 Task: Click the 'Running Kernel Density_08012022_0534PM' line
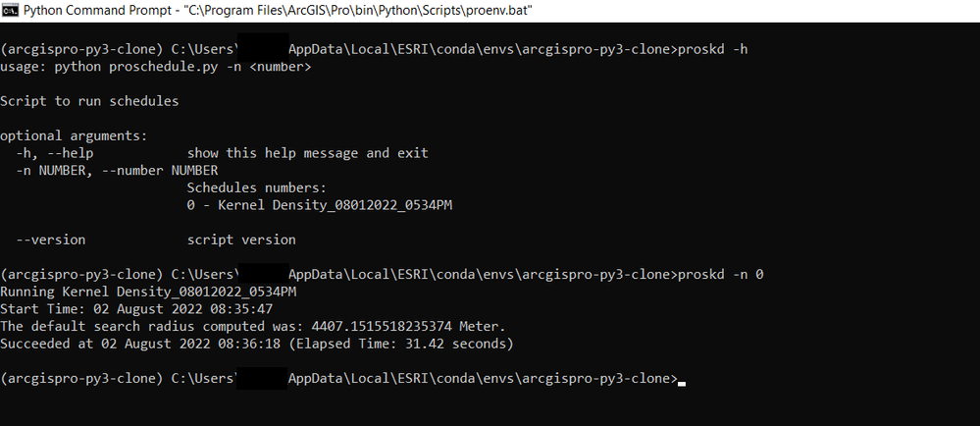(148, 292)
